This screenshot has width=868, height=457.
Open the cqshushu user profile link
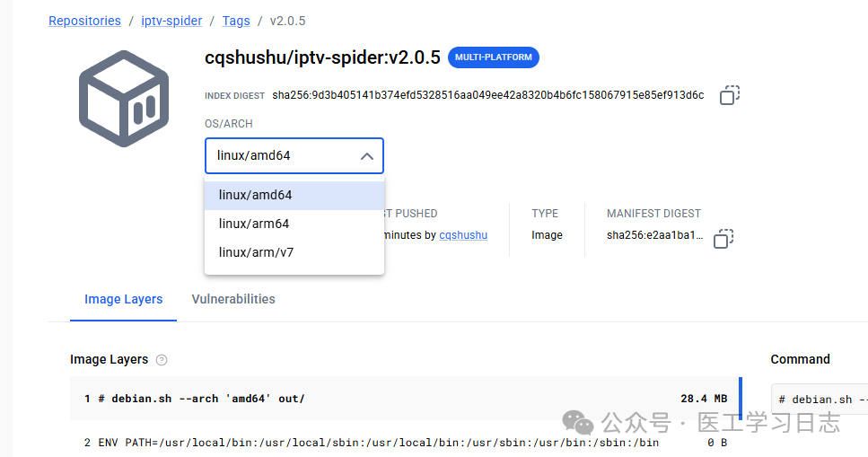(x=463, y=235)
